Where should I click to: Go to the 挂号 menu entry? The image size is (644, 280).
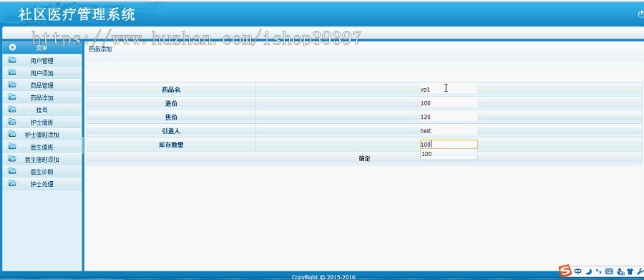click(x=42, y=110)
